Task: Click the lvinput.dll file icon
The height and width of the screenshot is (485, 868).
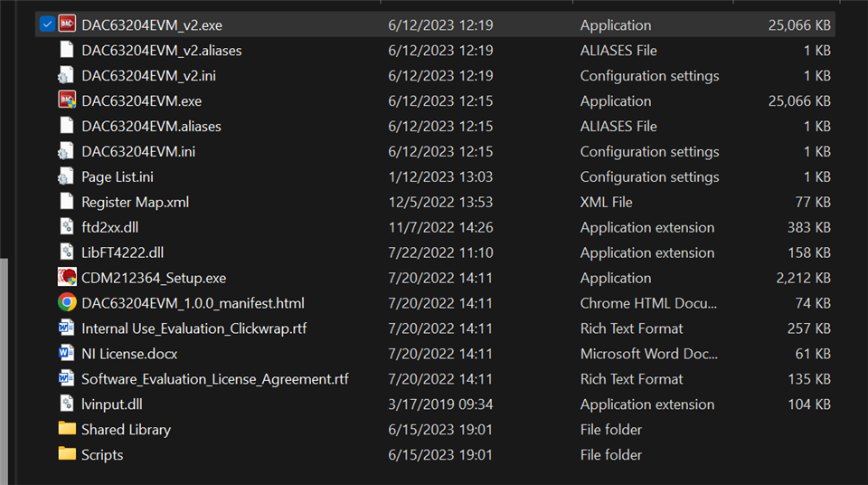Action: [67, 404]
